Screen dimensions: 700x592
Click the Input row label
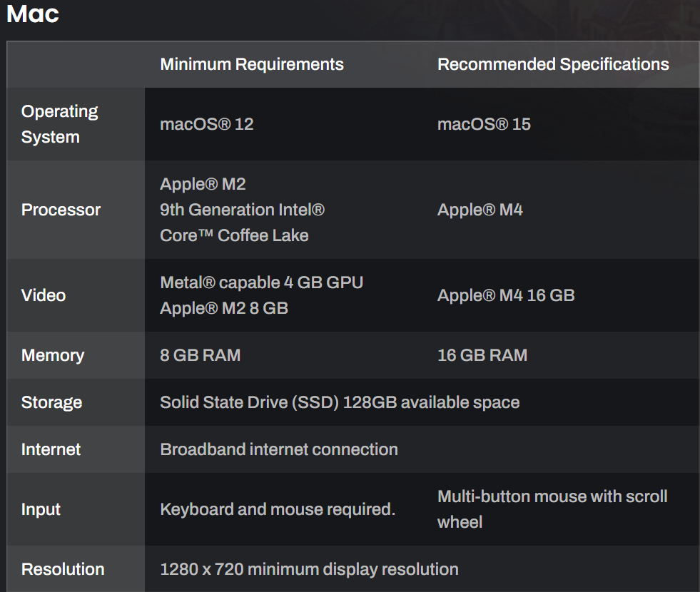[x=41, y=509]
